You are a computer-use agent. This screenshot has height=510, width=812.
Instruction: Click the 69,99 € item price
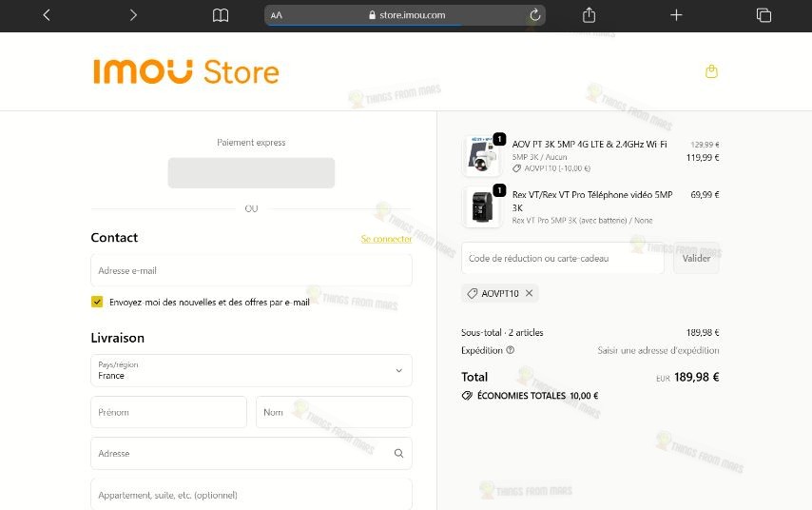(x=705, y=195)
